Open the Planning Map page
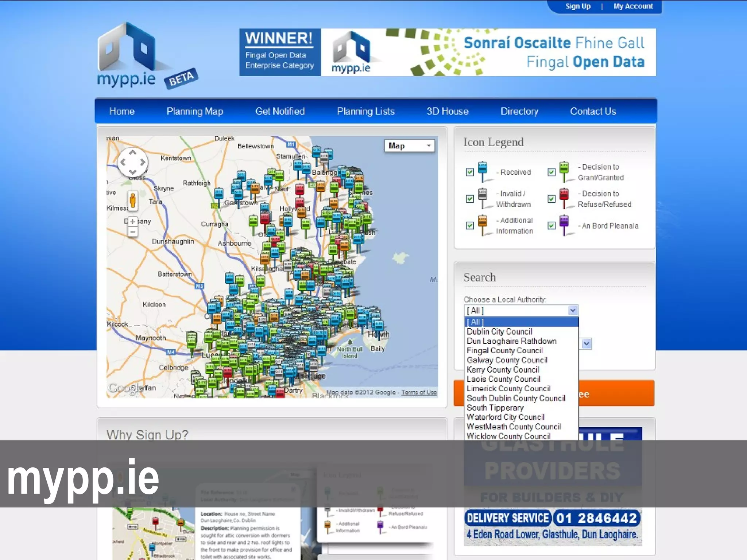747x560 pixels. (195, 111)
